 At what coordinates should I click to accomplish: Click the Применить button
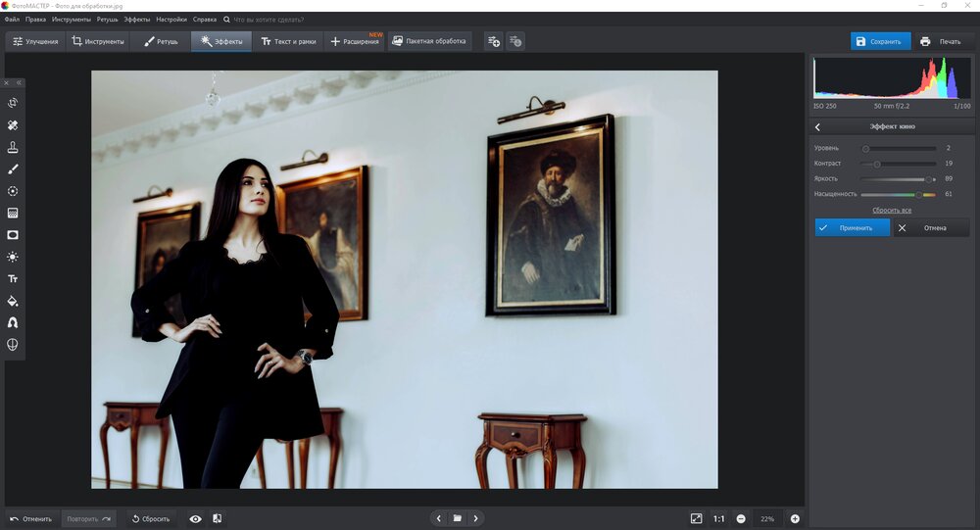pos(852,227)
